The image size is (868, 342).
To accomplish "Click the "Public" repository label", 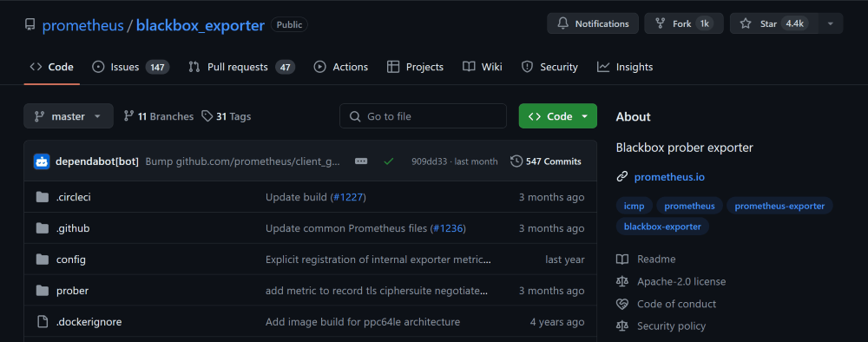I will (x=289, y=24).
